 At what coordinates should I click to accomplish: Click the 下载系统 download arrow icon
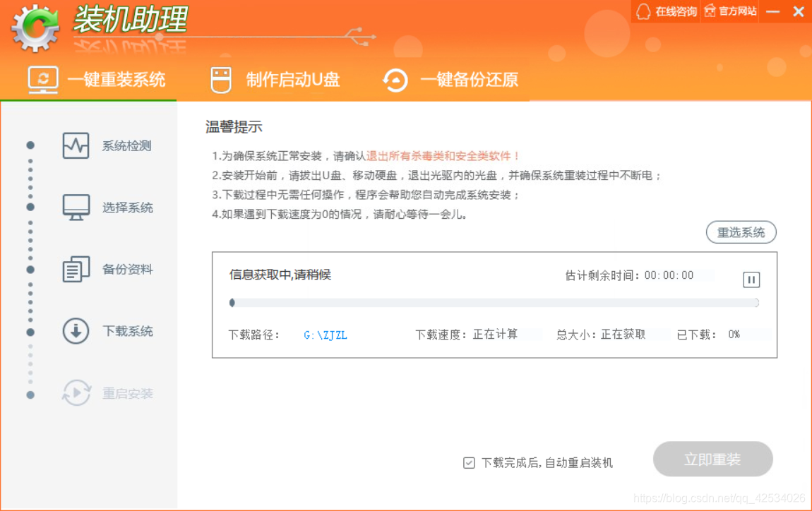tap(76, 331)
